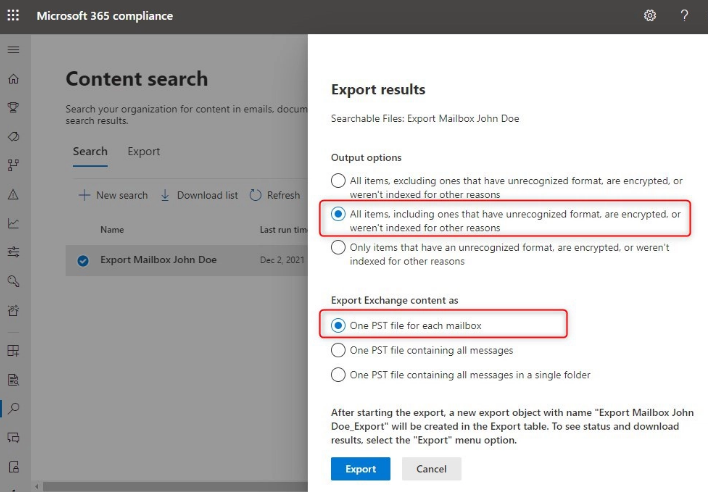Image resolution: width=708 pixels, height=496 pixels.
Task: Open the Alerts triangle sidebar icon
Action: coord(13,195)
